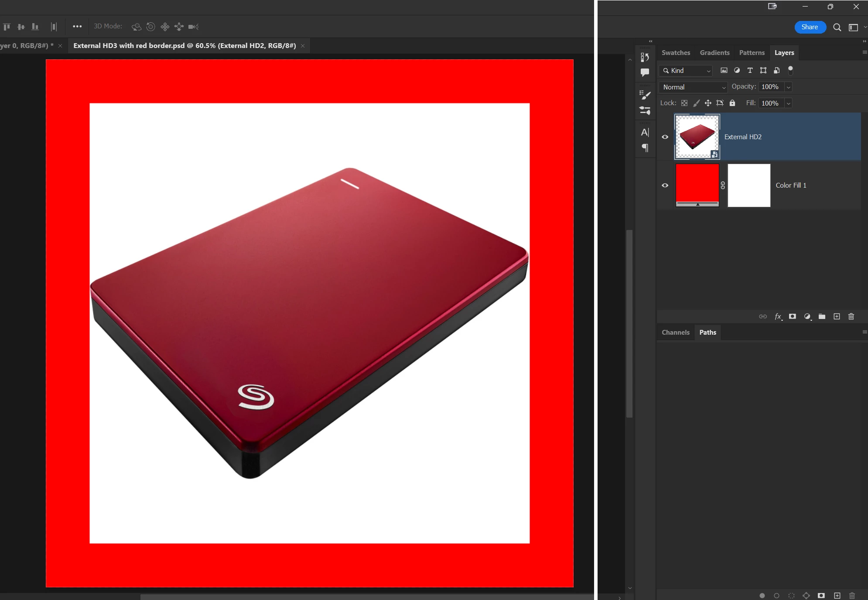
Task: Hide the Color Fill 1 layer
Action: pyautogui.click(x=665, y=185)
